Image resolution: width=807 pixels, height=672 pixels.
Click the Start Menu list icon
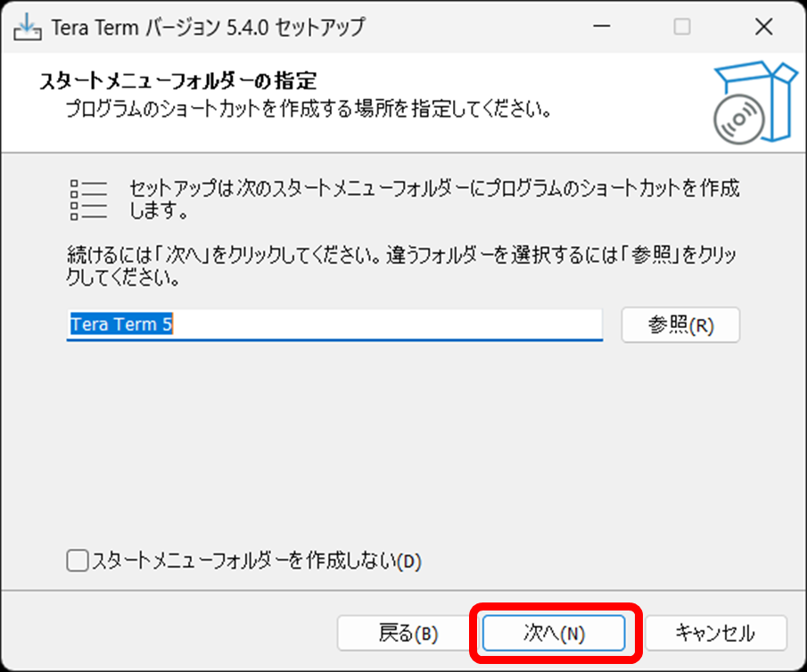tap(88, 201)
